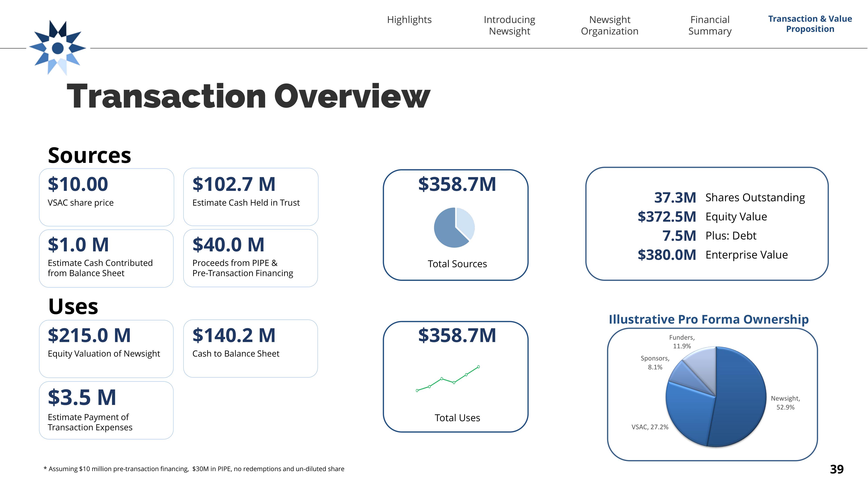The image size is (868, 488).
Task: Select the $140.2 M value
Action: point(234,336)
